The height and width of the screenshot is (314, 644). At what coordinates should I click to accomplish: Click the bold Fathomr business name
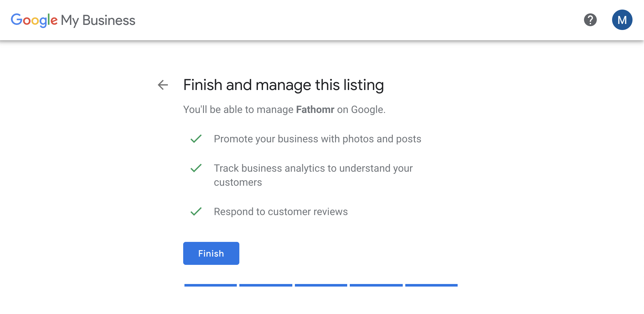[x=315, y=109]
